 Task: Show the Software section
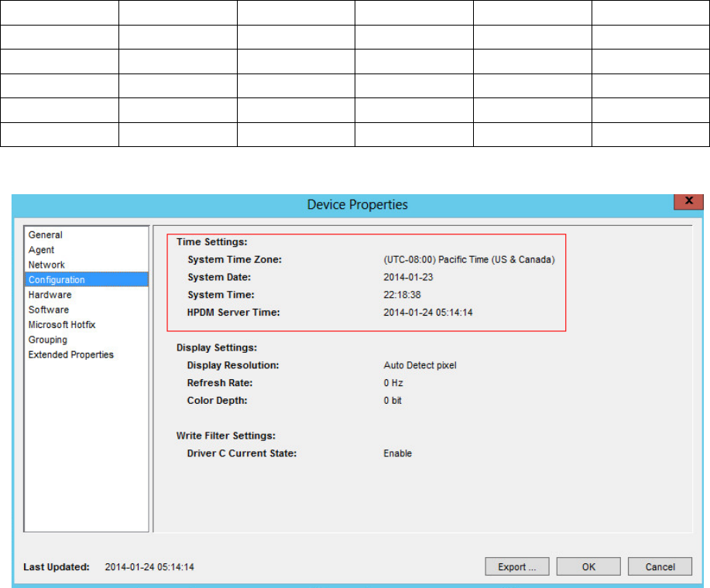click(49, 309)
